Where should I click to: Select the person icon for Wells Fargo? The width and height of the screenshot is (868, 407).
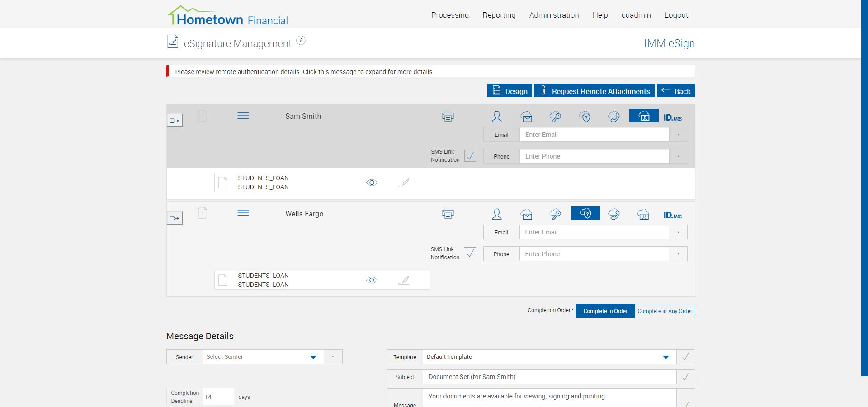click(497, 214)
